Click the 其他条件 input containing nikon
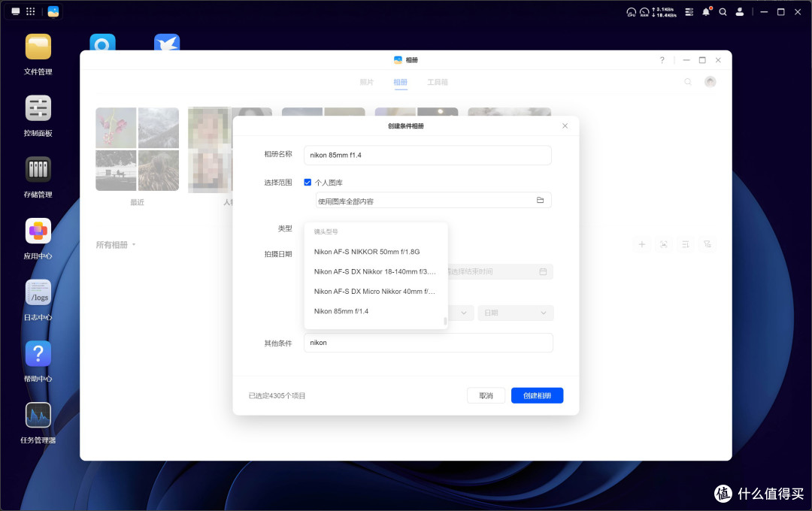 [x=429, y=343]
